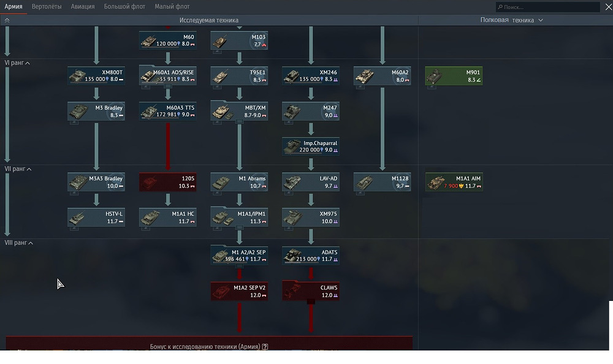
Task: Select the XM800T vehicle card
Action: click(96, 76)
